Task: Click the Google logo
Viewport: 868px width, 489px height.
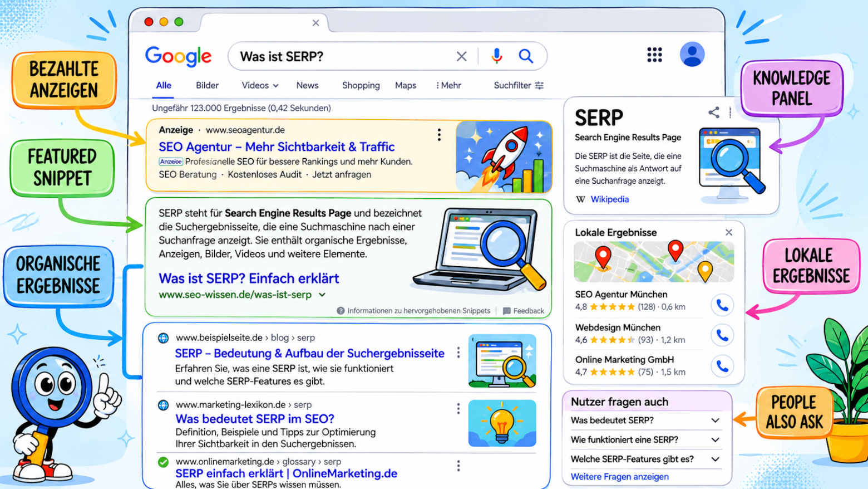Action: point(178,56)
